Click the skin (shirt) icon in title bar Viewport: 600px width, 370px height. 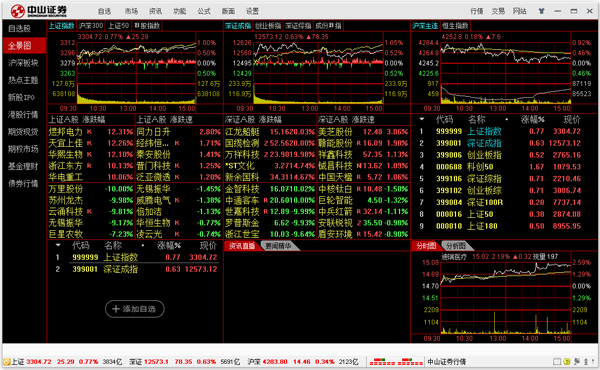pos(541,11)
